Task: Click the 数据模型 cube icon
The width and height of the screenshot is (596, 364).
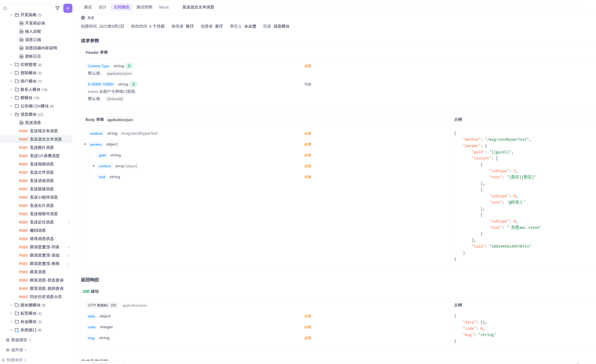Action: coord(8,340)
